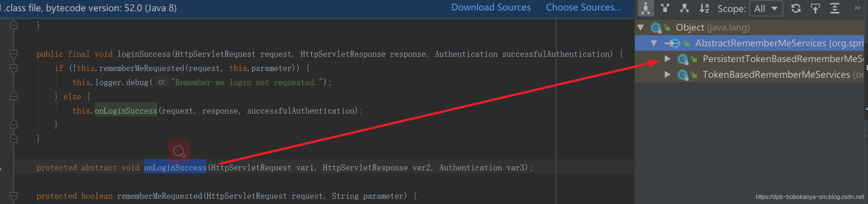Click the bytecode version 52.0 (Java 8) banner text
Image resolution: width=868 pixels, height=204 pixels.
(89, 8)
